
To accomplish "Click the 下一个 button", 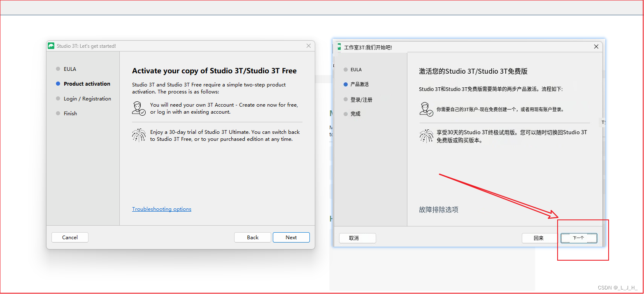I will pyautogui.click(x=579, y=238).
